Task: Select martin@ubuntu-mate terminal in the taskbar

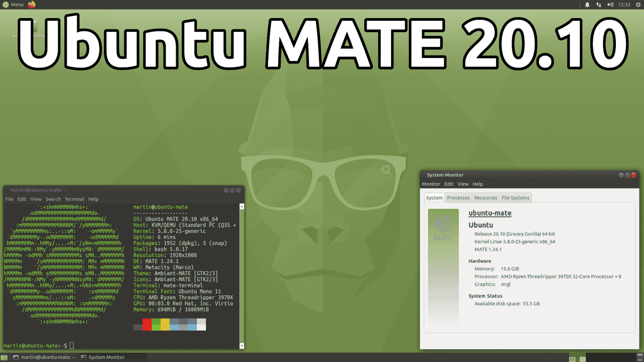Action: click(44, 357)
